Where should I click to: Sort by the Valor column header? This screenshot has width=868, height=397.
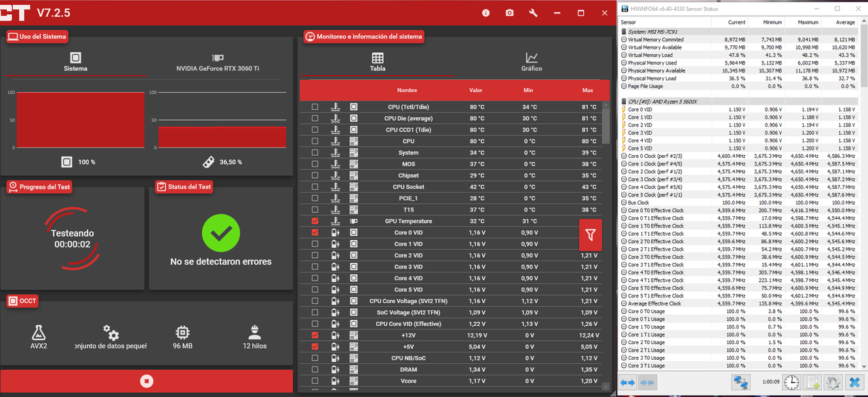[x=476, y=90]
